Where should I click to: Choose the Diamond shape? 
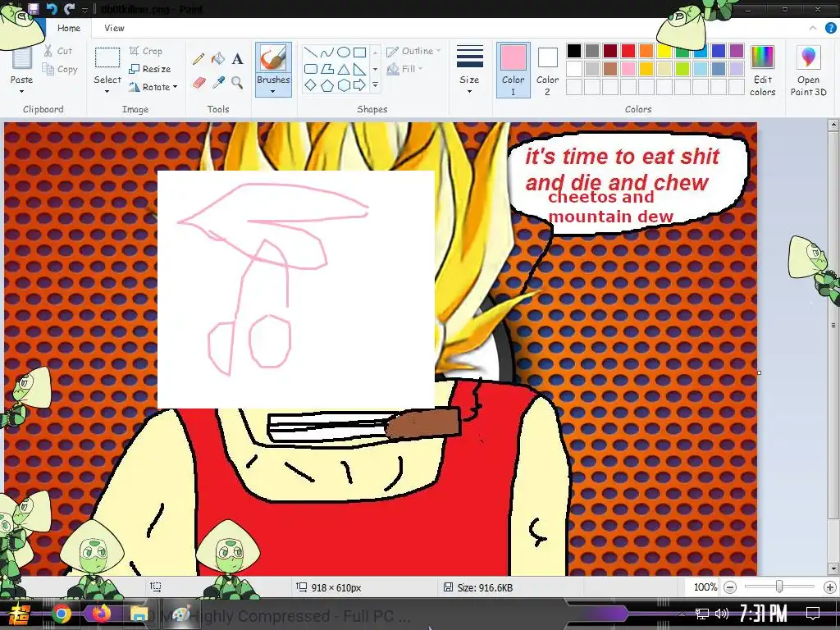(310, 85)
